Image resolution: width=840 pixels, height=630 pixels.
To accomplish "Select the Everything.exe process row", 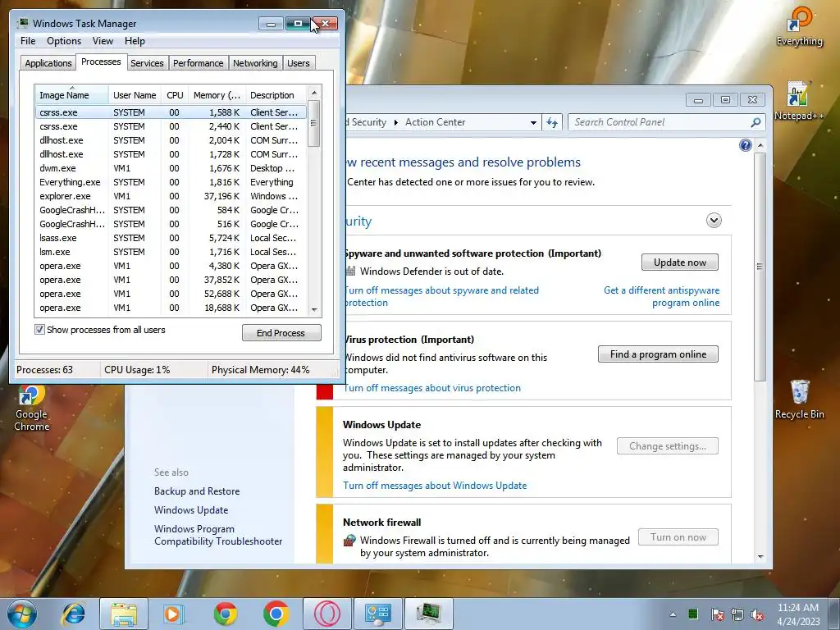I will coord(171,182).
